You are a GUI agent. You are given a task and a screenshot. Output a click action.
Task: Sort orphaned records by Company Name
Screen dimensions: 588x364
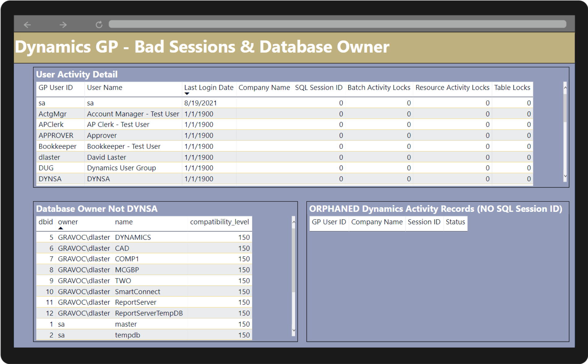(x=377, y=222)
